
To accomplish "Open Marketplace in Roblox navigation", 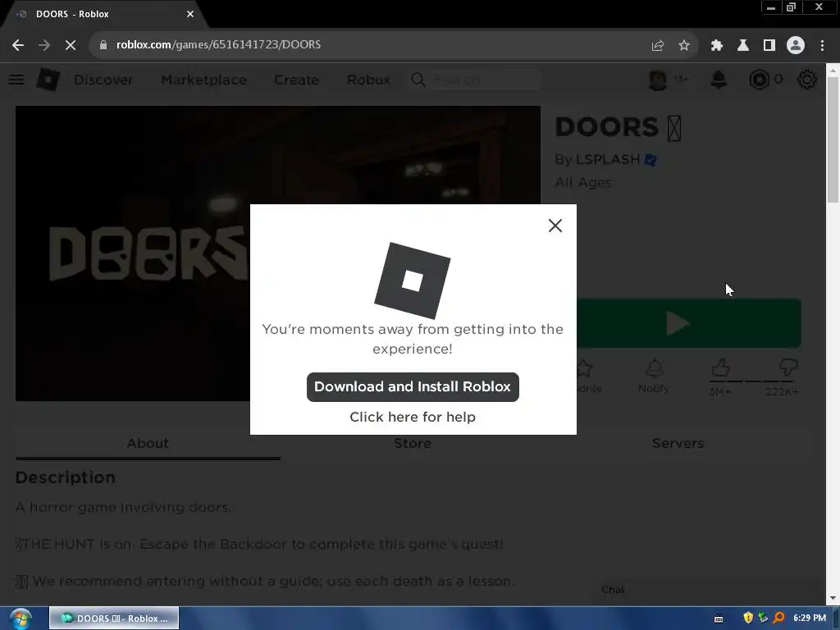I will pyautogui.click(x=204, y=80).
